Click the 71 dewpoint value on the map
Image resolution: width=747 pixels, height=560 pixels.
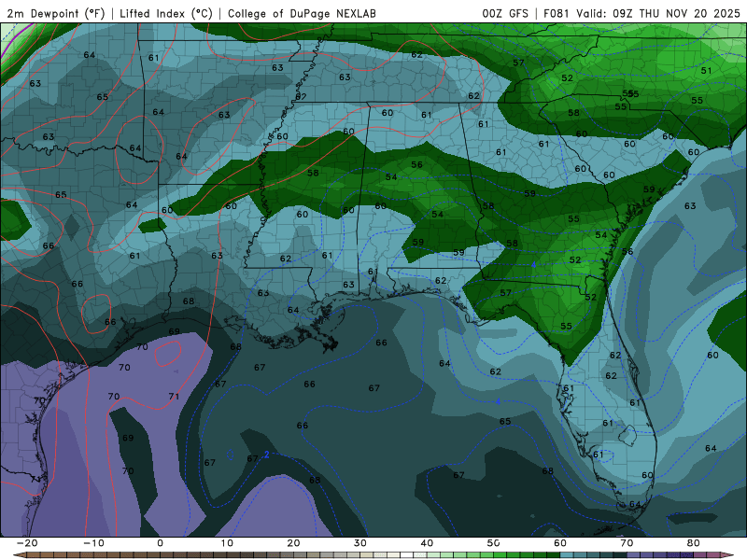174,396
